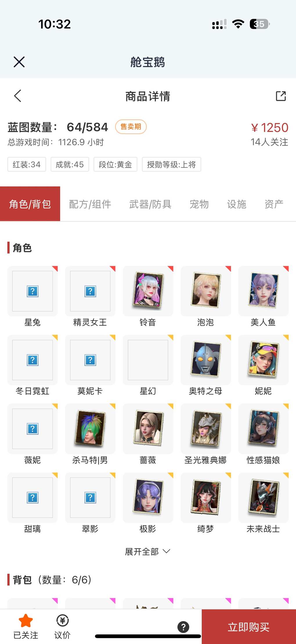This screenshot has width=296, height=644.
Task: Open the 宠物 tab
Action: coord(199,204)
